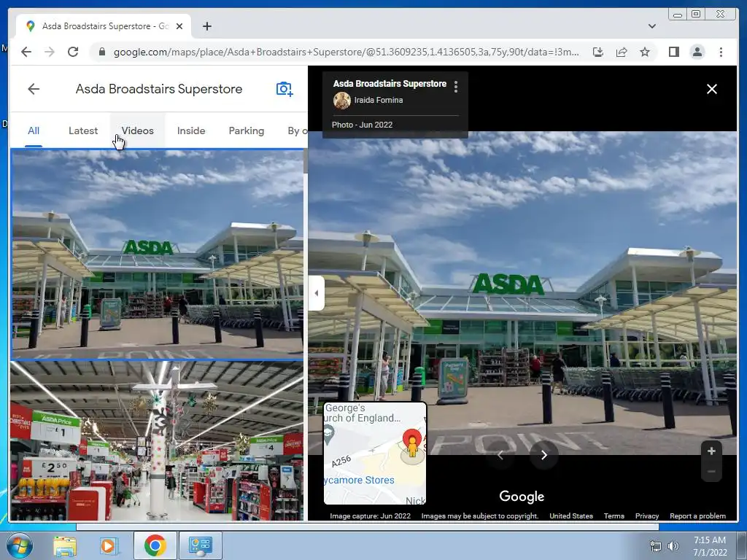Open Asda storefront photo thumbnail

[158, 254]
